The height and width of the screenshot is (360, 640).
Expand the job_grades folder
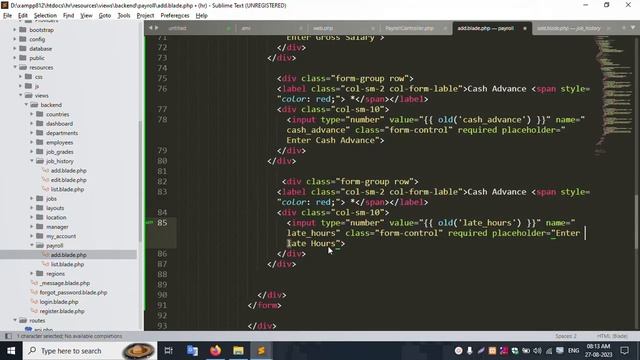(x=32, y=152)
